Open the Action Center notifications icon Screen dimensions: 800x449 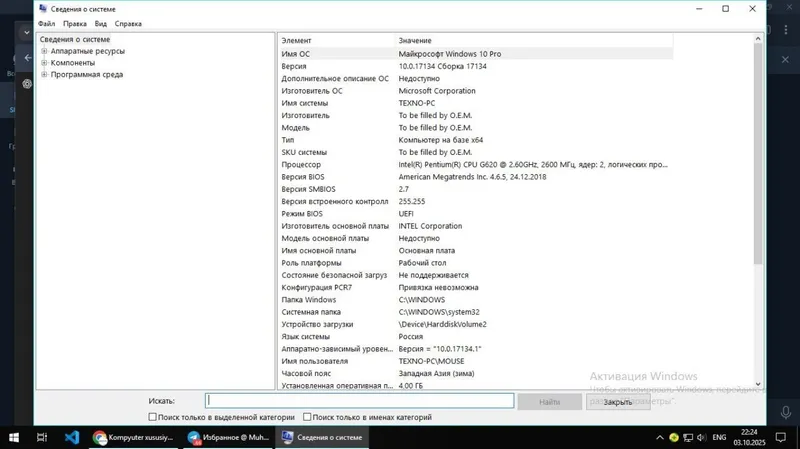click(781, 437)
